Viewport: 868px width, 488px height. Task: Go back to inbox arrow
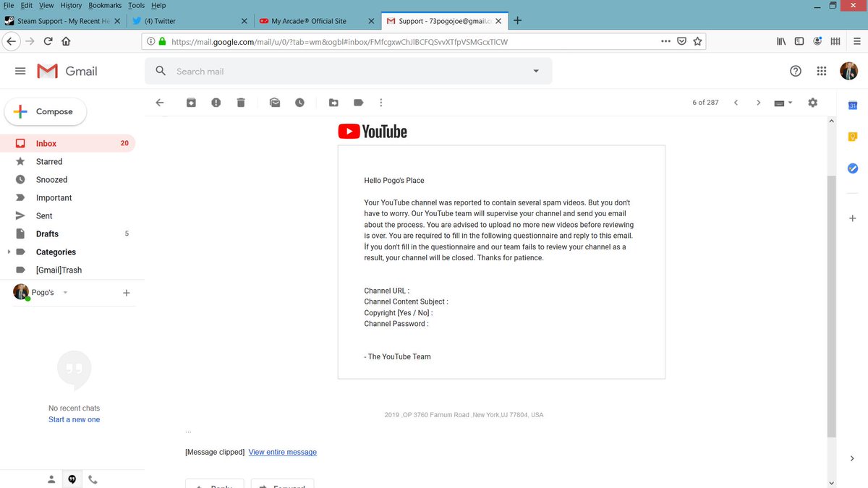pos(160,103)
